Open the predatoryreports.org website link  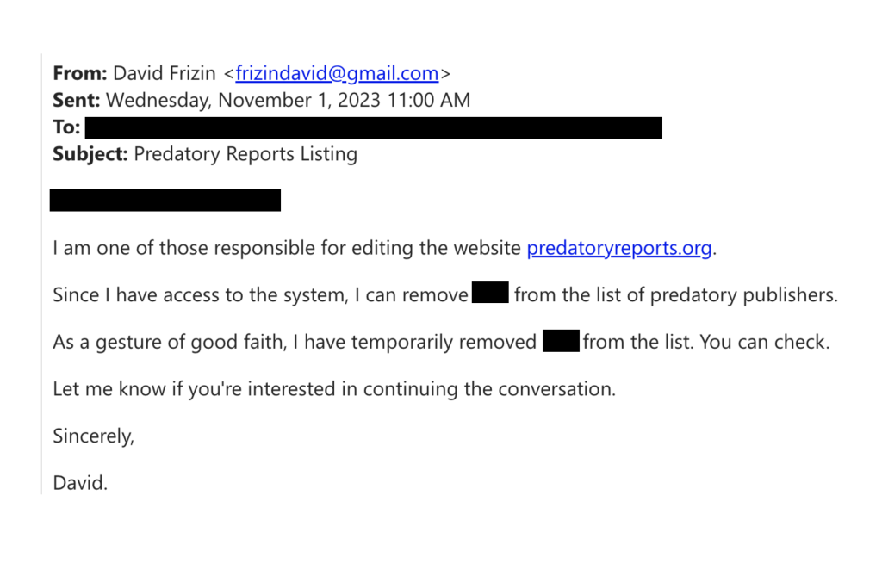(x=619, y=249)
